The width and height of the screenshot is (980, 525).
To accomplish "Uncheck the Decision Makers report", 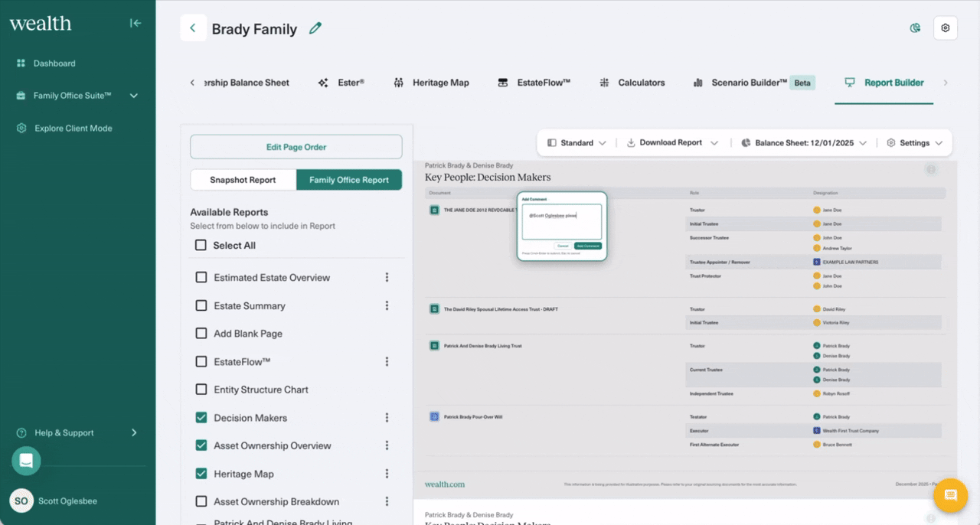I will pos(201,418).
